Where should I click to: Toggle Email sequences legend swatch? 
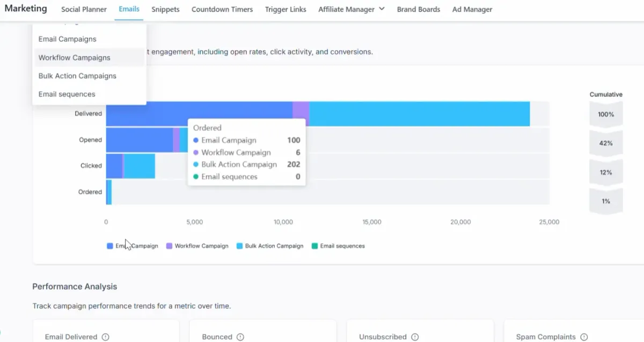(314, 246)
